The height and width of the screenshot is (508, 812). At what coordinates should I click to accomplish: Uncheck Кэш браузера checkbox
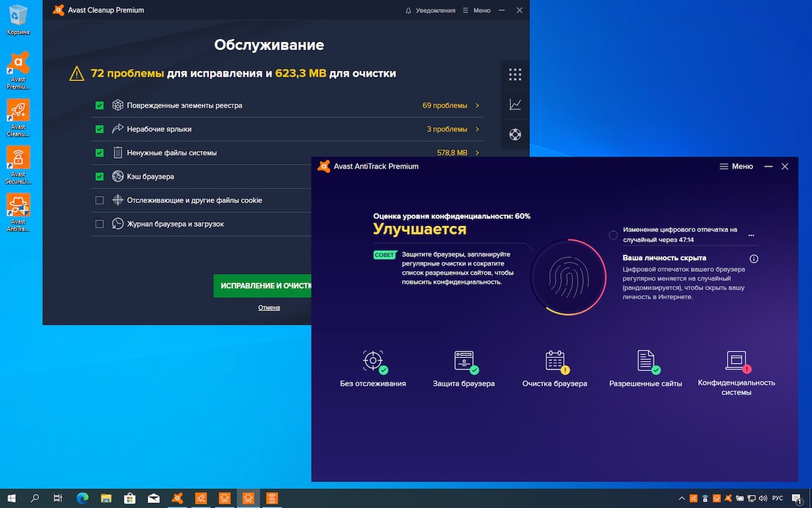100,177
